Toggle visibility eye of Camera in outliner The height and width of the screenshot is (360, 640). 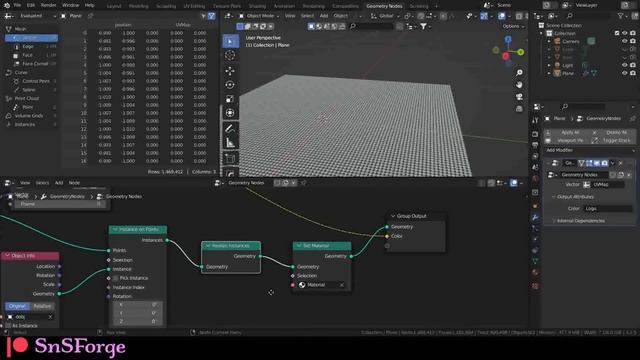624,41
